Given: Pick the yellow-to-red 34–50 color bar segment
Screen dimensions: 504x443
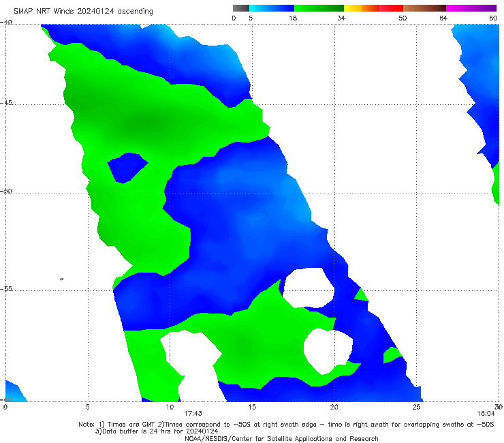Looking at the screenshot, I should pyautogui.click(x=373, y=8).
